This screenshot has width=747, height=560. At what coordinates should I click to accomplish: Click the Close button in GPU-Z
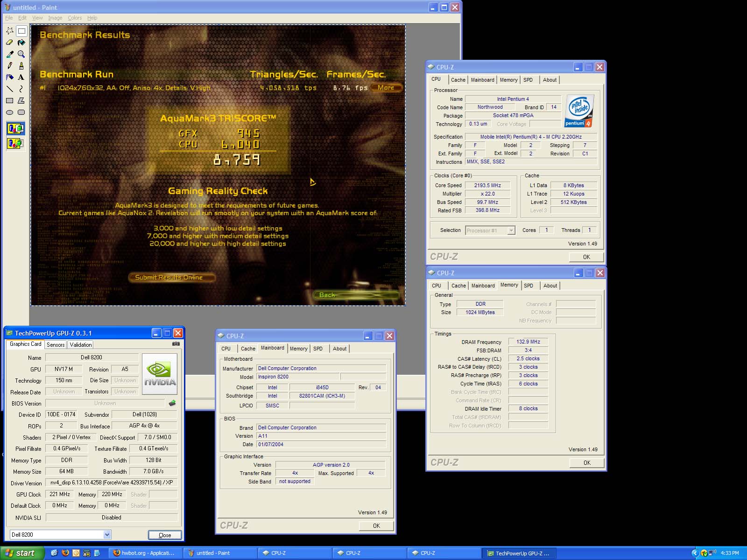tap(165, 535)
